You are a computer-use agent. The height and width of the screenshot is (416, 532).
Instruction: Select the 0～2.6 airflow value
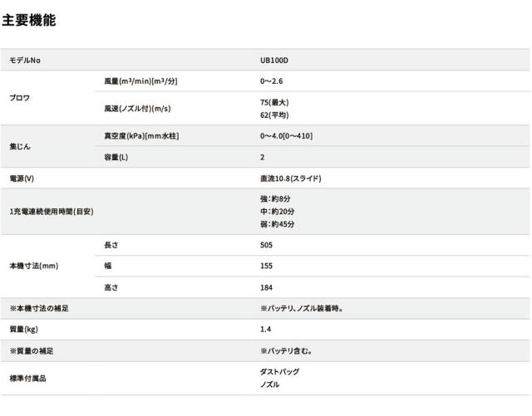(x=272, y=81)
